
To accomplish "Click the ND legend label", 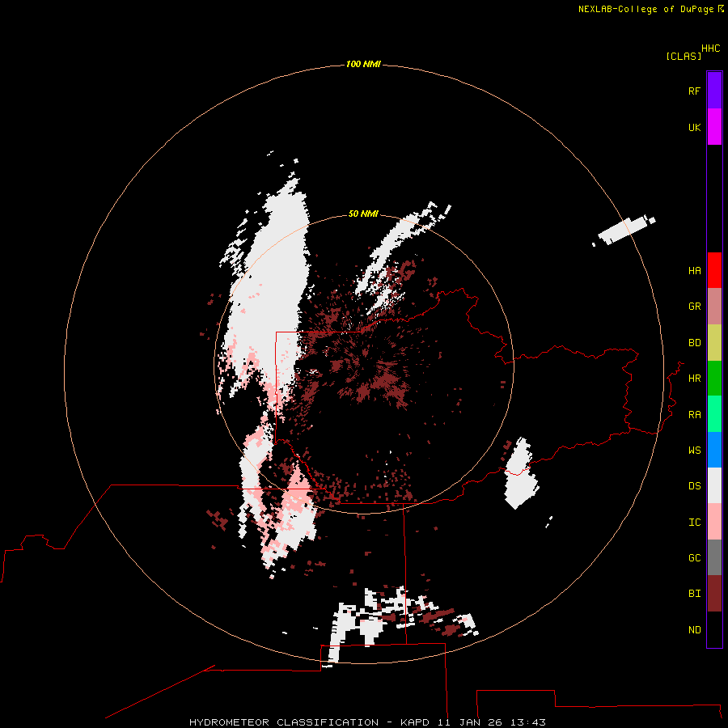I will (x=695, y=629).
